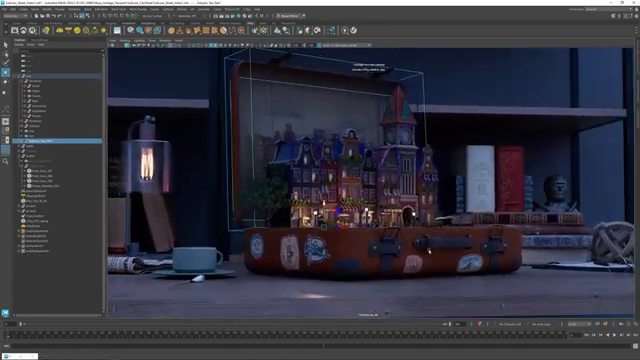Expand the Street node in Outliner
The width and height of the screenshot is (640, 360).
[24, 86]
